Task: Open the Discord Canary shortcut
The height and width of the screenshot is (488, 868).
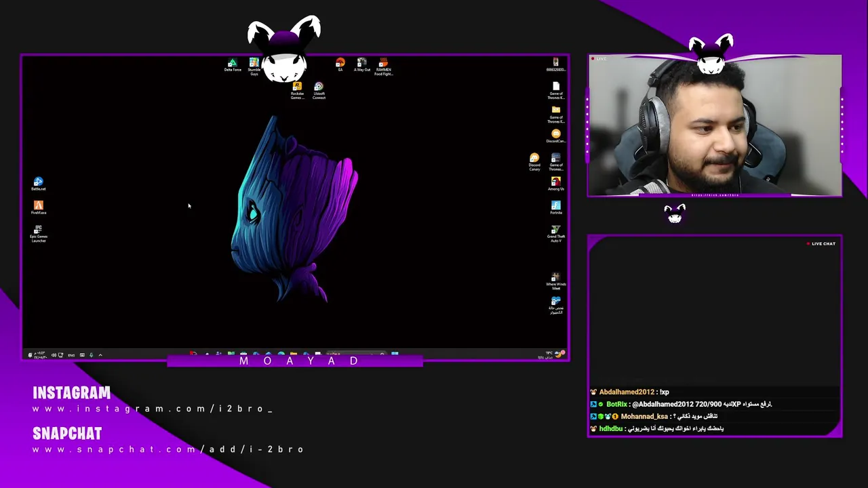Action: pos(534,162)
